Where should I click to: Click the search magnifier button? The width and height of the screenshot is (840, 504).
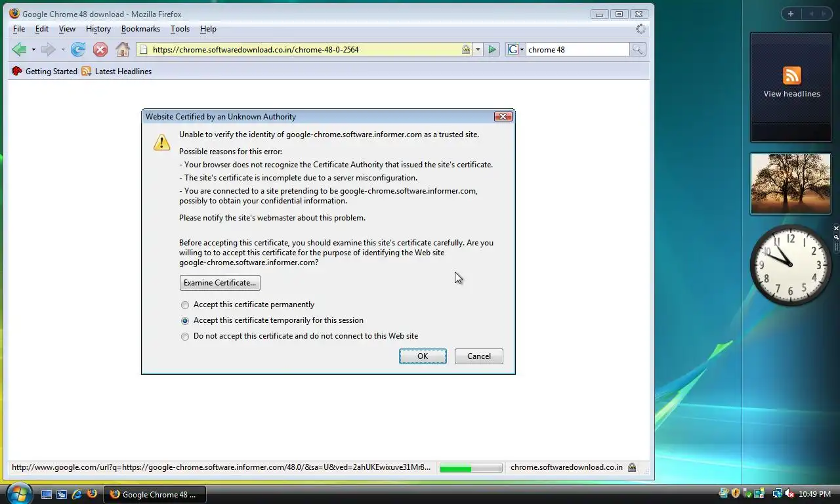638,49
